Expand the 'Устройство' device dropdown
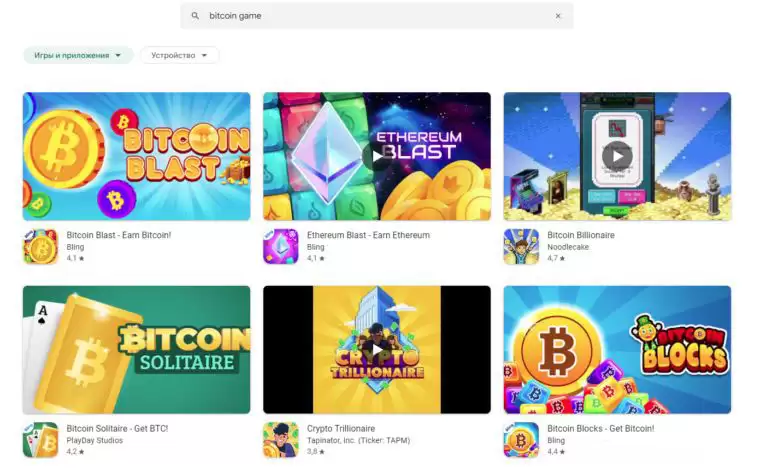 click(x=179, y=55)
